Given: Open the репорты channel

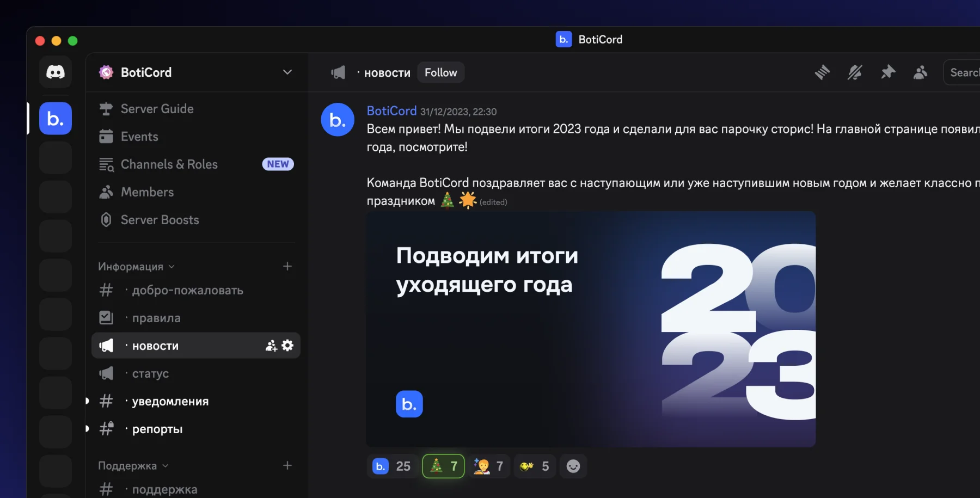Looking at the screenshot, I should coord(196,429).
